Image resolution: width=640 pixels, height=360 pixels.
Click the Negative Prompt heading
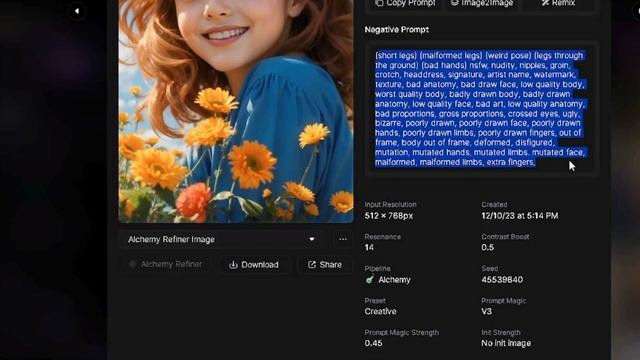(396, 30)
